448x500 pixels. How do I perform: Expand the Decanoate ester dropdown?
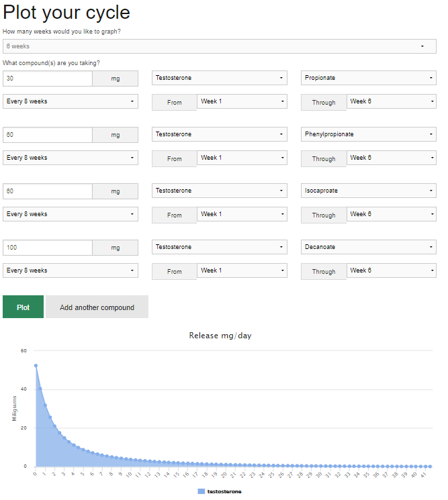[x=368, y=248]
